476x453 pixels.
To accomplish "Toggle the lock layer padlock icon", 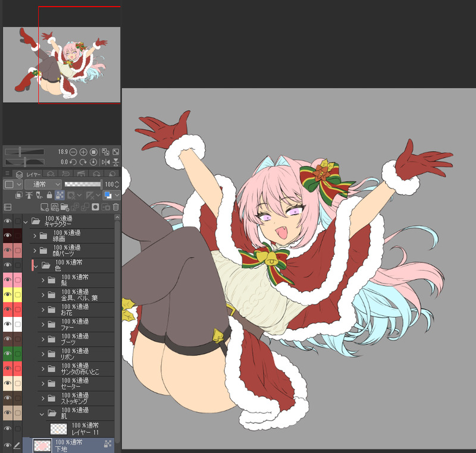I will [49, 195].
